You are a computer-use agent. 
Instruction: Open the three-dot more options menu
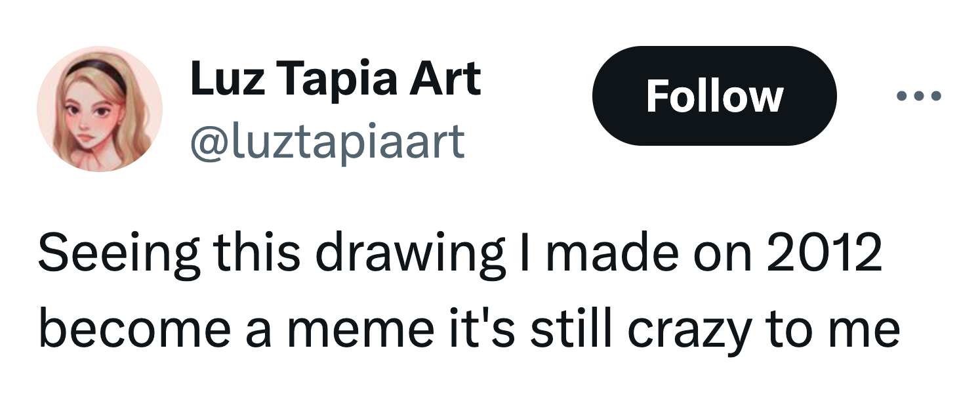918,97
